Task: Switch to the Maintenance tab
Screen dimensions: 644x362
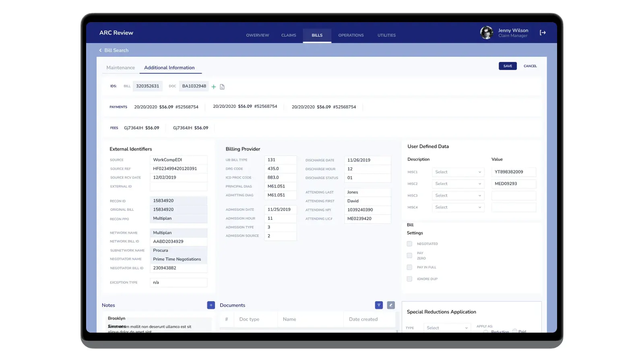Action: pyautogui.click(x=120, y=68)
